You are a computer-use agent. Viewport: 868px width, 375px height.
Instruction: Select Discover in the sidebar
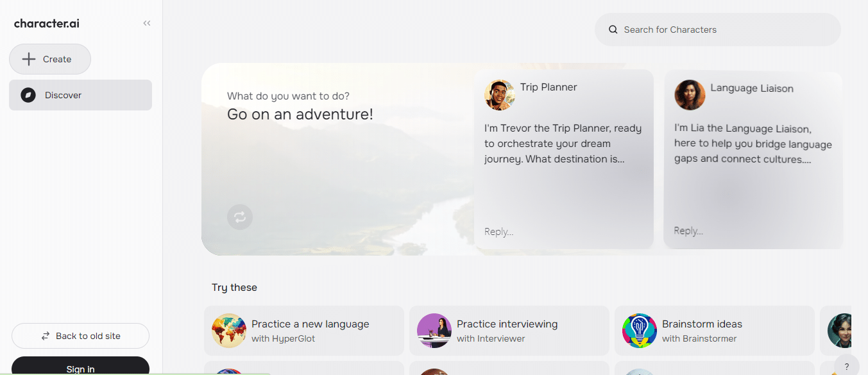(x=81, y=95)
